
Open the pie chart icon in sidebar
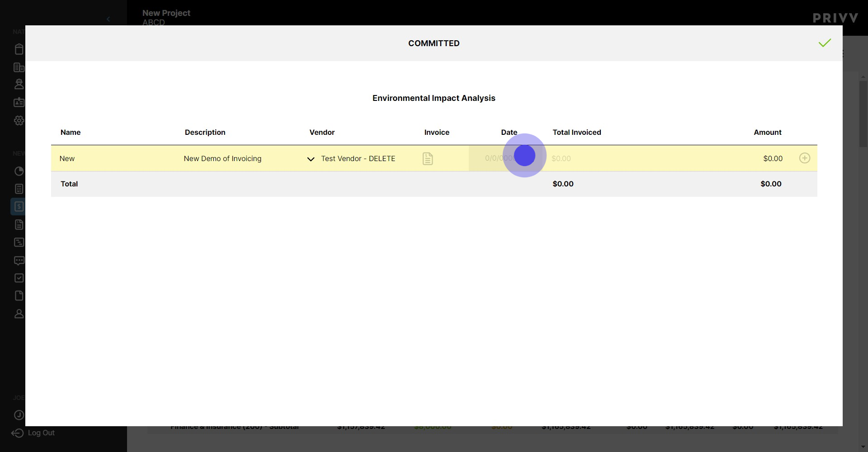(19, 171)
